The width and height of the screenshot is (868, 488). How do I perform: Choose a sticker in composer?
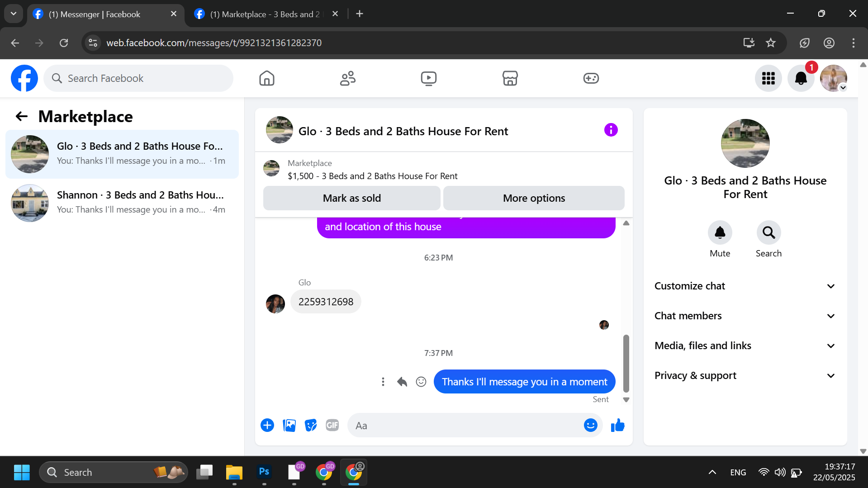pos(311,426)
